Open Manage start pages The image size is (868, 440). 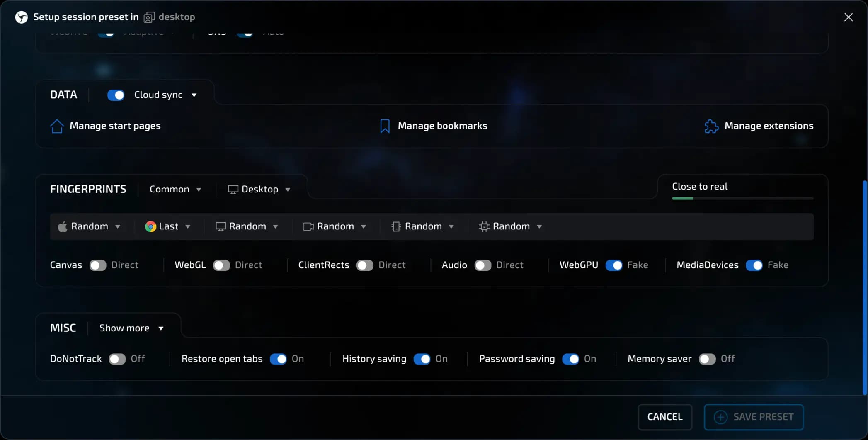click(115, 126)
